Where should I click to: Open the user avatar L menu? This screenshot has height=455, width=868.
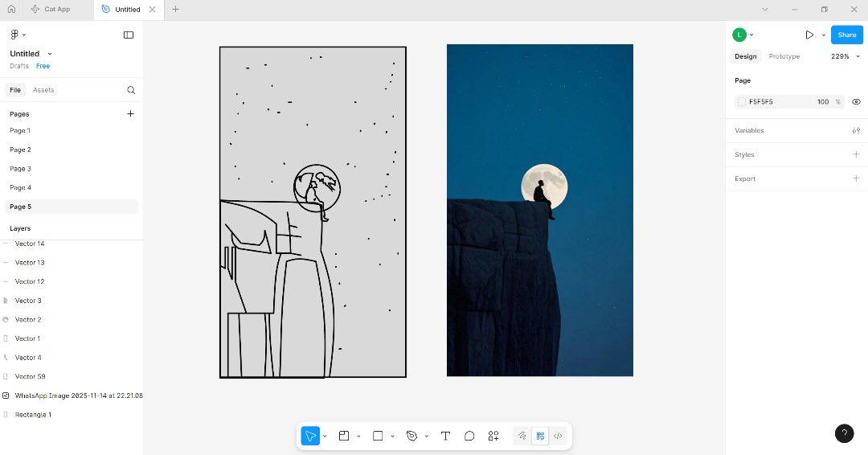click(x=739, y=35)
